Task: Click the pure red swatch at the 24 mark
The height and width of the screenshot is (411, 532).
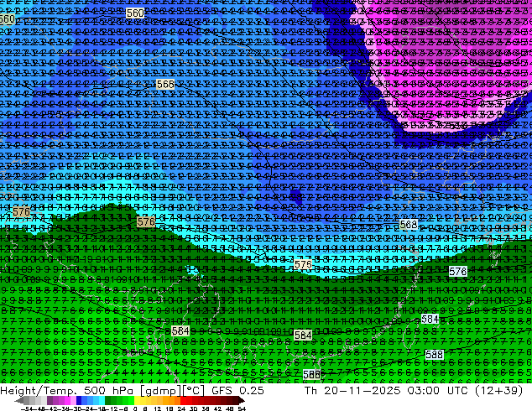Action: [x=183, y=400]
